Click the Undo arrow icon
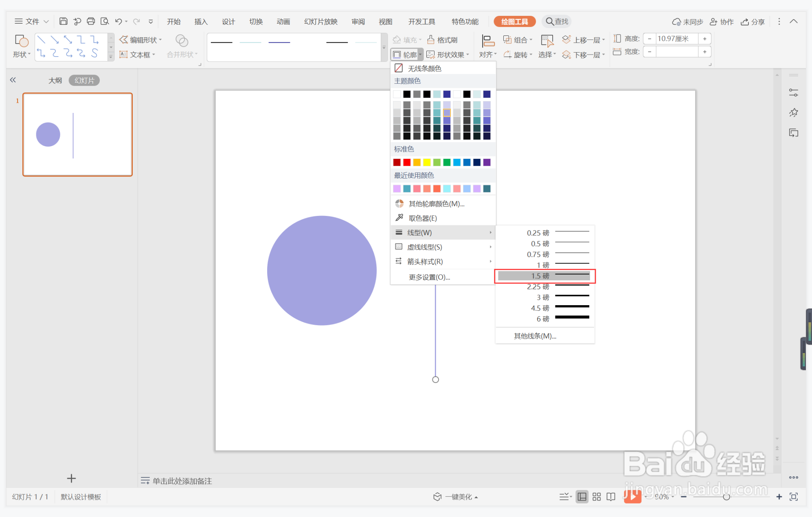Image resolution: width=812 pixels, height=517 pixels. (x=119, y=21)
